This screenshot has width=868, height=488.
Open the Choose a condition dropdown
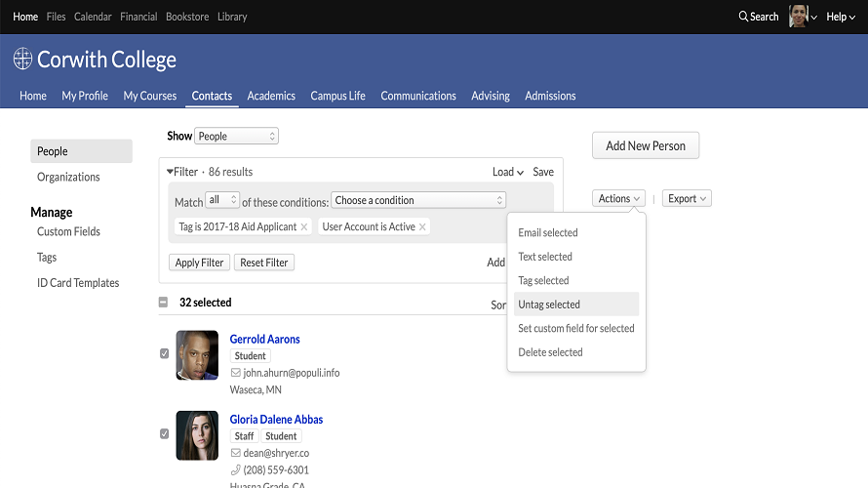click(418, 200)
